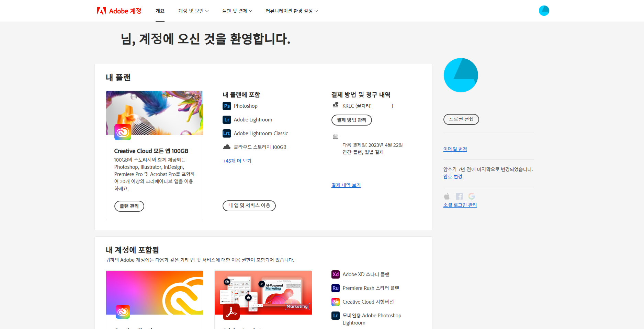Click the 다음 결제일: 2023년 4월 22일 text
Viewport: 644px width, 329px height.
point(372,145)
